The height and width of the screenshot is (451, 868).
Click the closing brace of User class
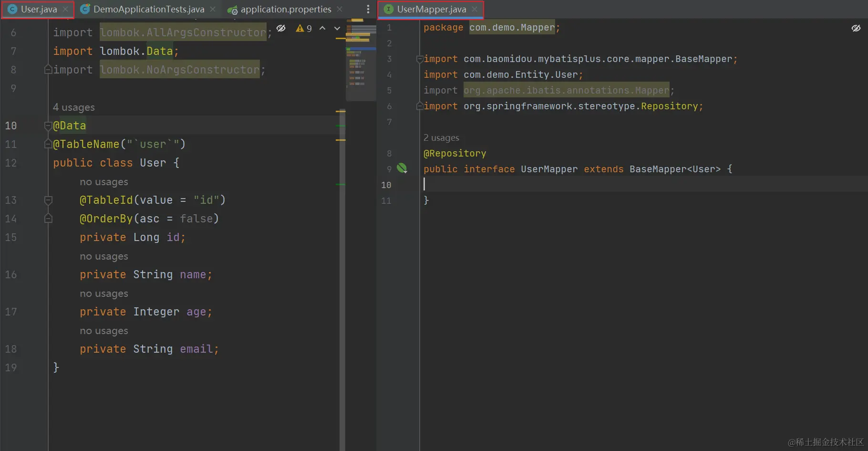click(x=56, y=367)
